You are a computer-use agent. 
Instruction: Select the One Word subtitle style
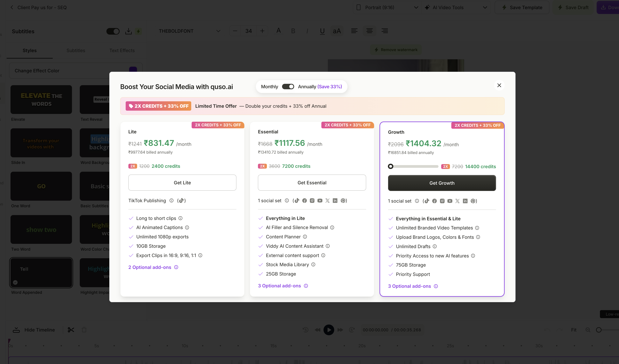(x=41, y=186)
